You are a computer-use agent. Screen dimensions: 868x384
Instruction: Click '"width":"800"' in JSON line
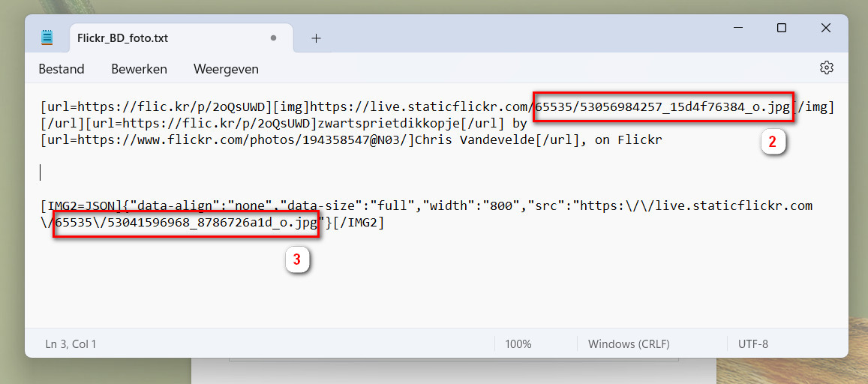(470, 206)
